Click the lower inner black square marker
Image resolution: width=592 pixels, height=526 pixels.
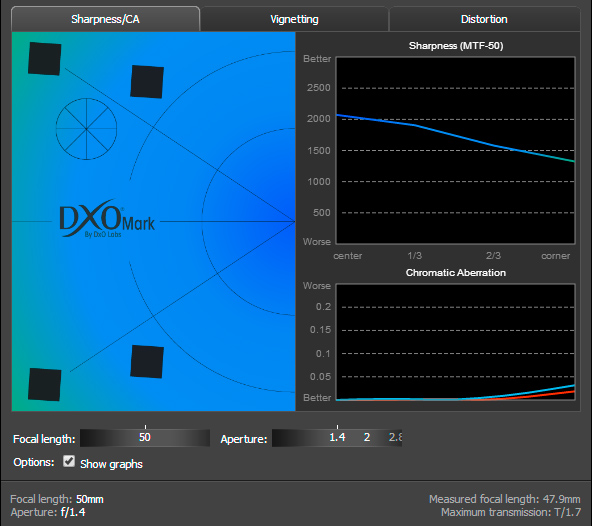pos(147,361)
